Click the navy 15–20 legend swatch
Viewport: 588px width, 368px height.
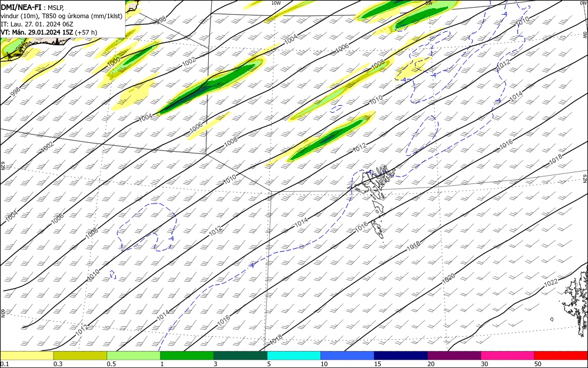click(401, 356)
